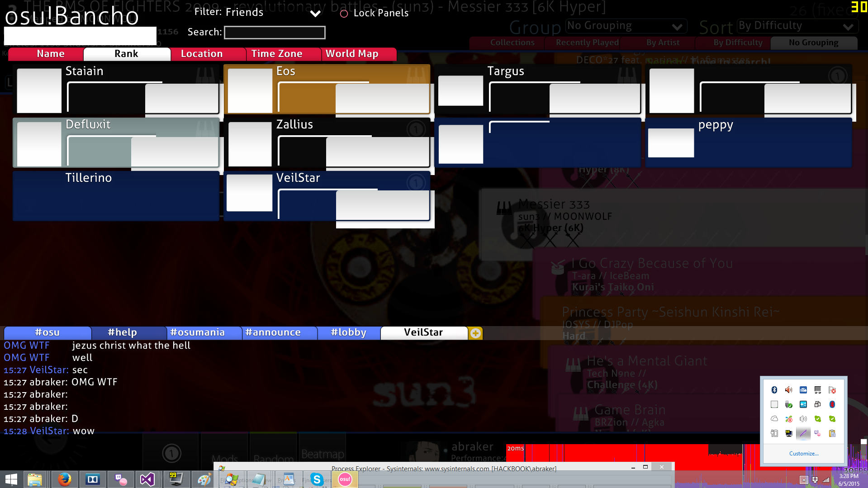Screen dimensions: 868x488
Task: Select the Tillerino user panel
Action: [116, 196]
